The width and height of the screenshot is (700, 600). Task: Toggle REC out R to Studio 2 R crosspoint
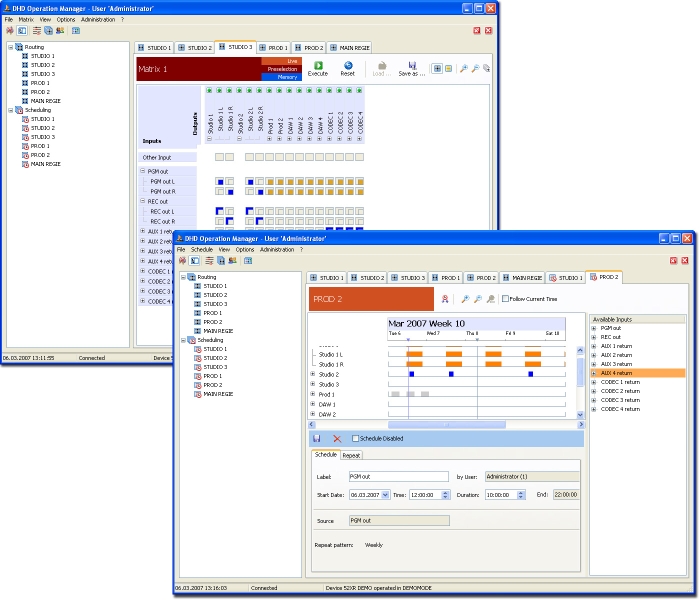(x=259, y=221)
